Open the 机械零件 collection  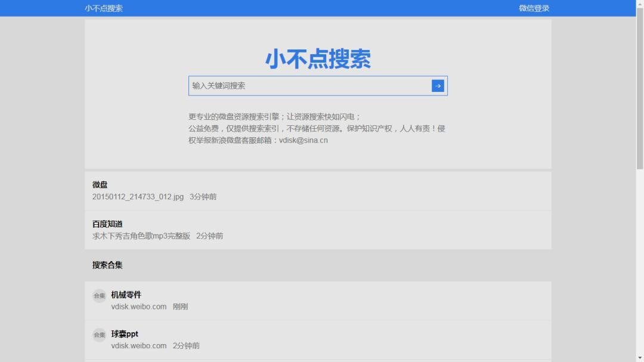coord(126,295)
